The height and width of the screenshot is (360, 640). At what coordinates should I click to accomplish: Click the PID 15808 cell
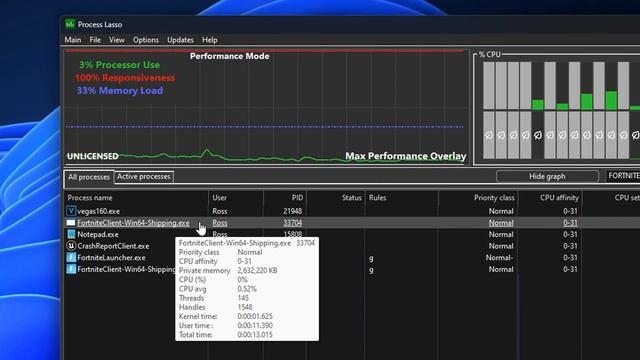coord(293,234)
